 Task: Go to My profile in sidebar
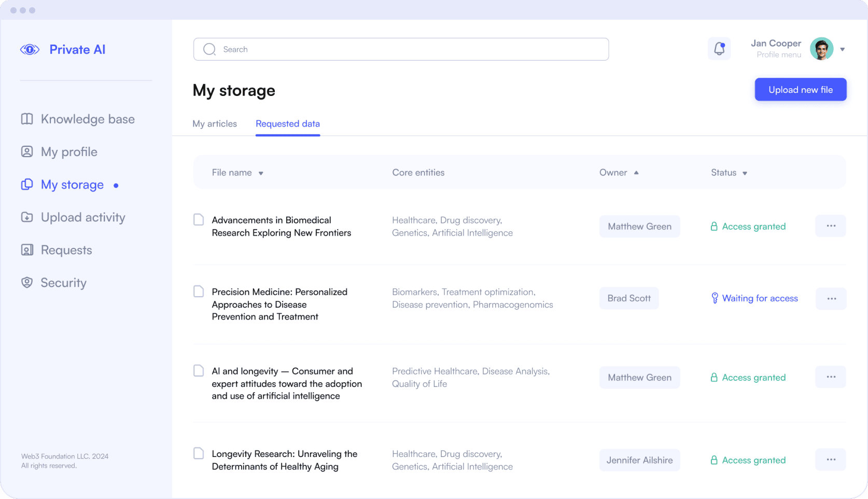[68, 152]
